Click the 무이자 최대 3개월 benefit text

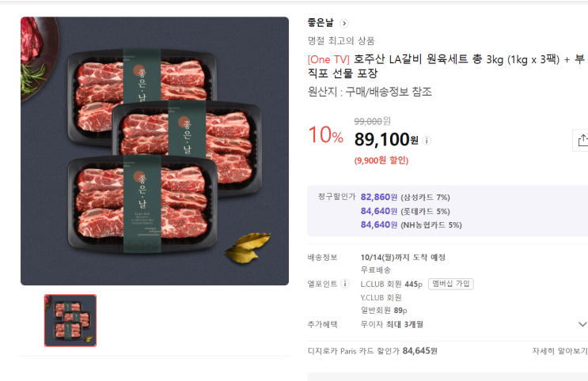click(x=392, y=324)
